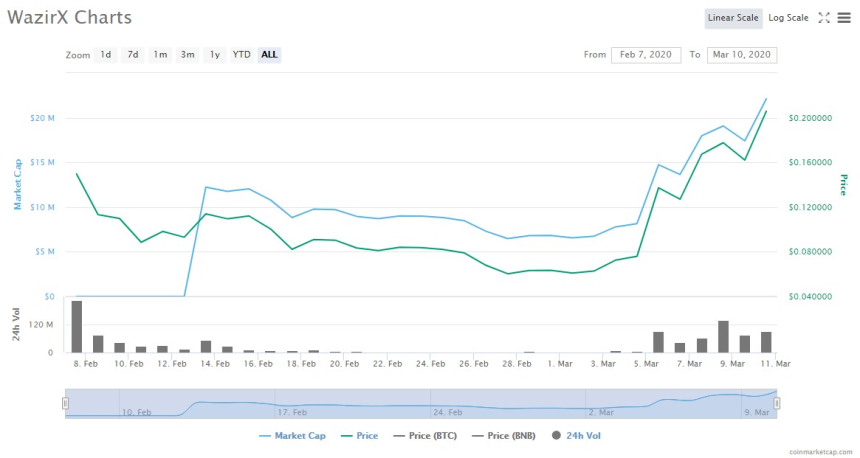Select 7d zoom range
Screen dimensions: 860x458
click(x=132, y=55)
